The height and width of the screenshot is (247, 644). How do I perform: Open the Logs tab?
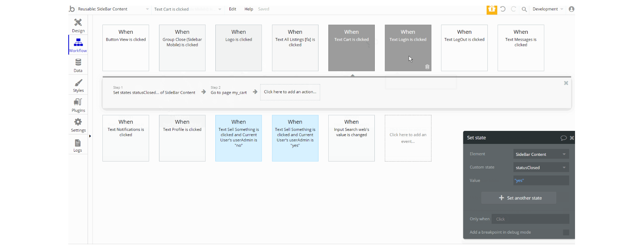click(78, 145)
